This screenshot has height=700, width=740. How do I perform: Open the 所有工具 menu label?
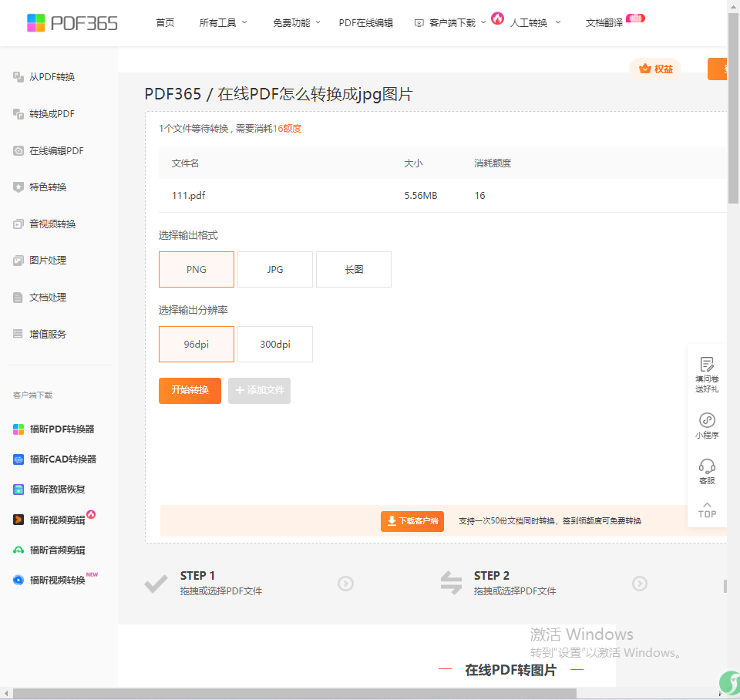(217, 22)
